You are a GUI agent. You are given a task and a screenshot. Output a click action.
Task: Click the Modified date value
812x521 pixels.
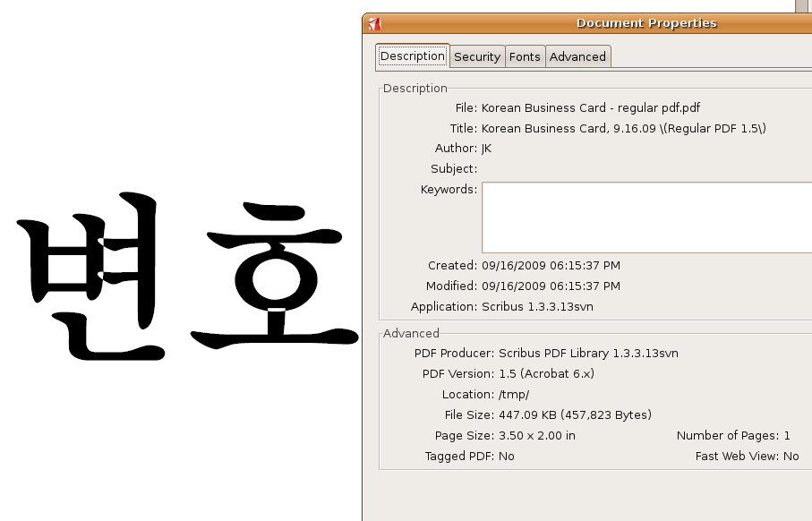click(x=551, y=286)
